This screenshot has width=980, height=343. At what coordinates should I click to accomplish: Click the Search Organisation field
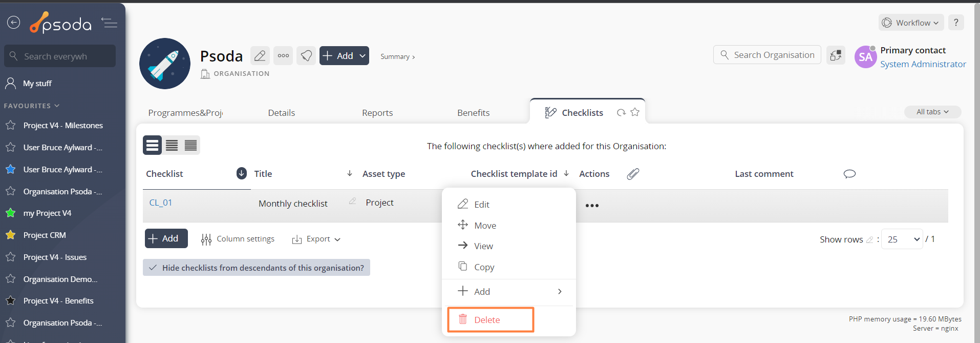pyautogui.click(x=767, y=55)
